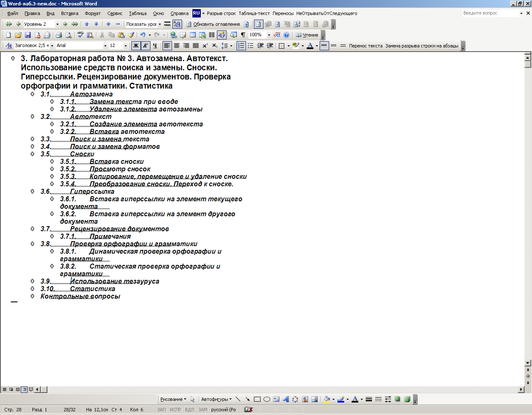Screen dimensions: 532x415
Task: Open font size 12 dropdown
Action: click(x=126, y=46)
